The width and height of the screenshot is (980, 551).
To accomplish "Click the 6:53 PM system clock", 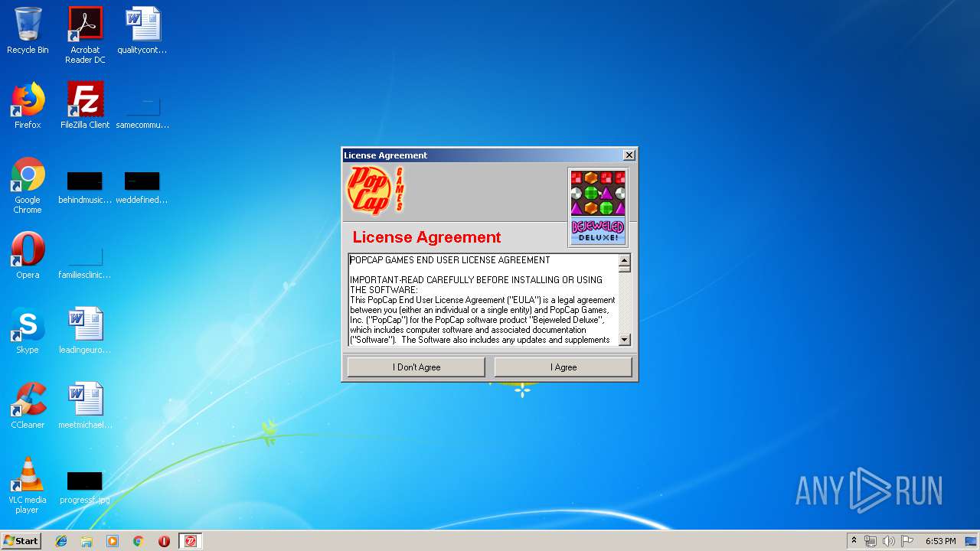I will pos(940,541).
